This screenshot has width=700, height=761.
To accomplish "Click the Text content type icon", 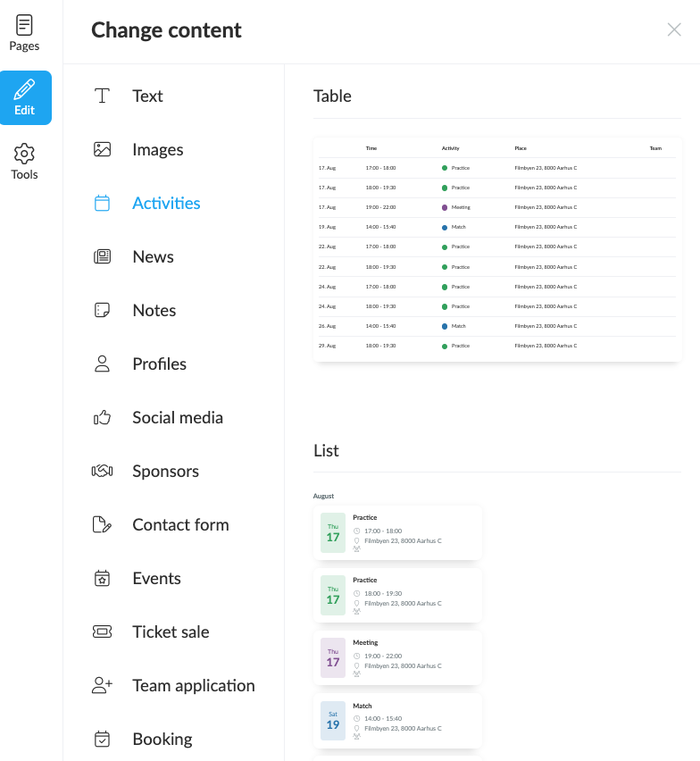I will coord(102,96).
